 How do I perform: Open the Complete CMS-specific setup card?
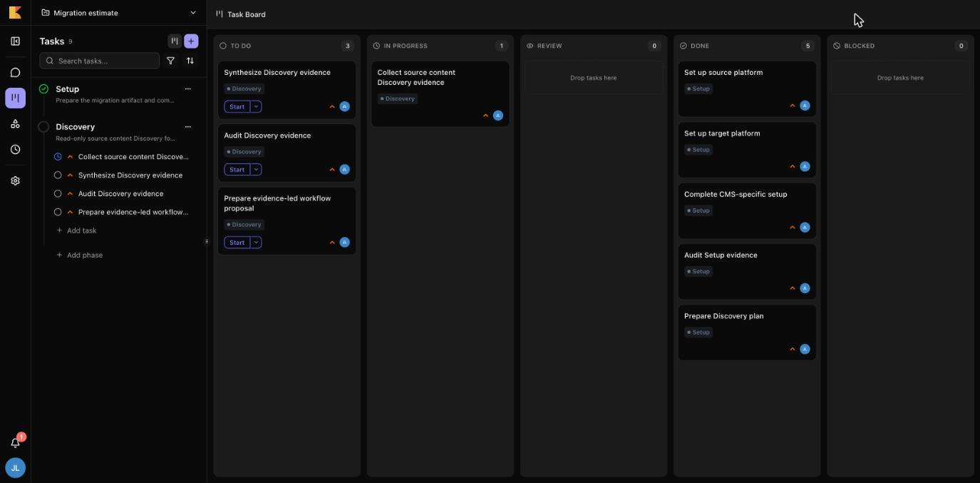(747, 210)
